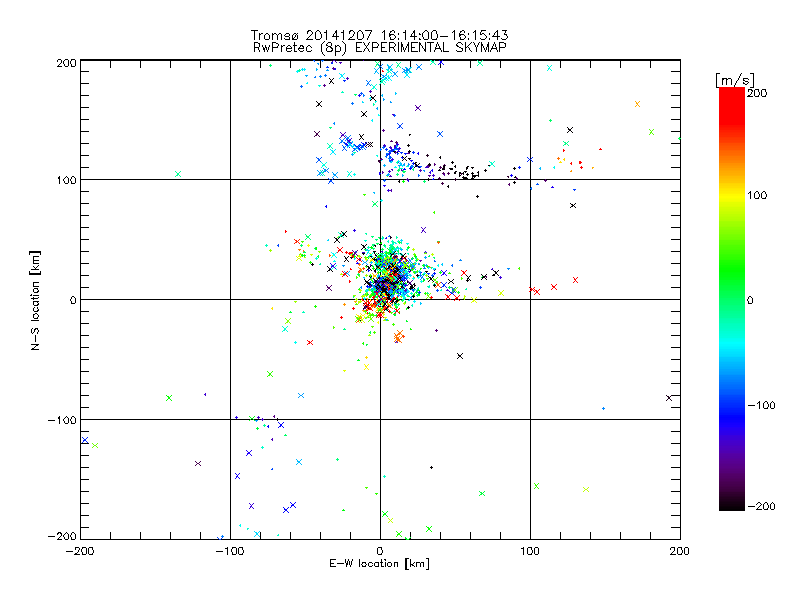Click the Y-axis tick label '-200'
The image size is (800, 600).
point(62,536)
